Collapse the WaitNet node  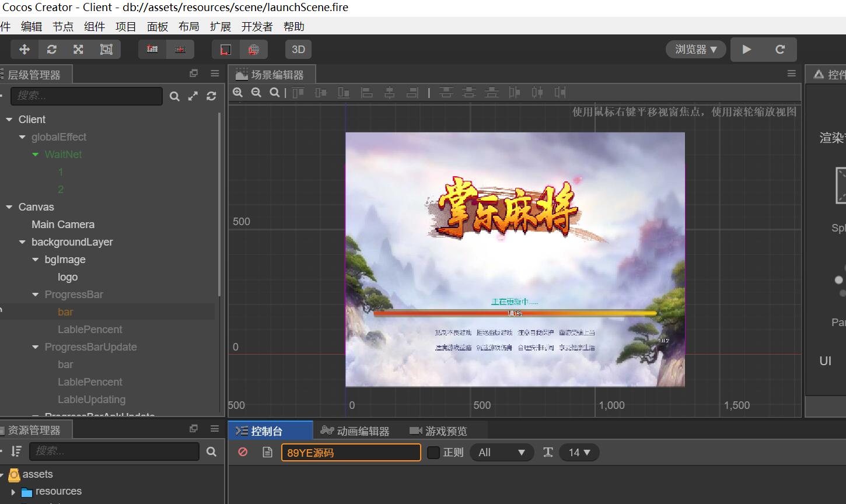[x=35, y=155]
